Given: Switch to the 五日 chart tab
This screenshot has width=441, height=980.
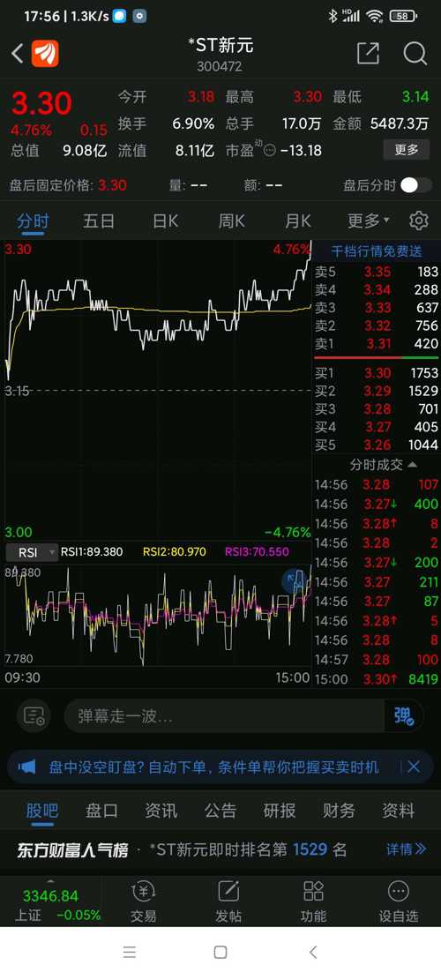Looking at the screenshot, I should tap(99, 221).
